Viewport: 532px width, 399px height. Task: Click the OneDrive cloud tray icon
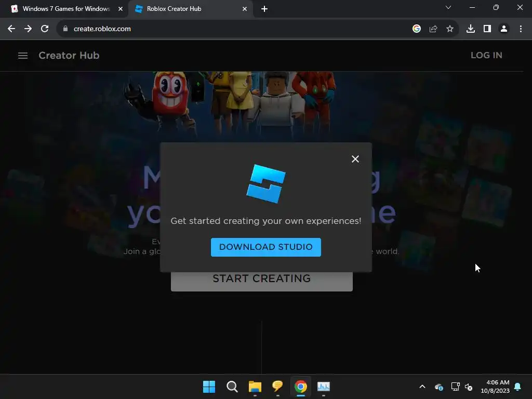pyautogui.click(x=438, y=387)
